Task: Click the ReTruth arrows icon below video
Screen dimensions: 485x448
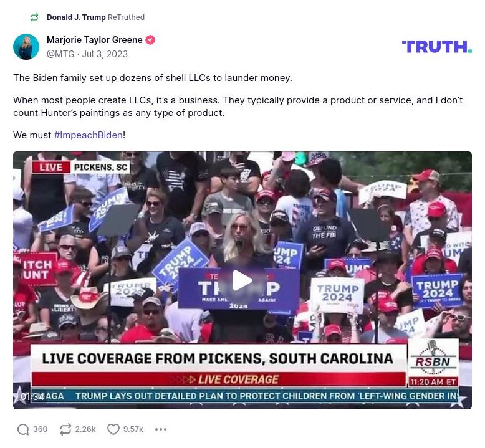Action: click(65, 429)
